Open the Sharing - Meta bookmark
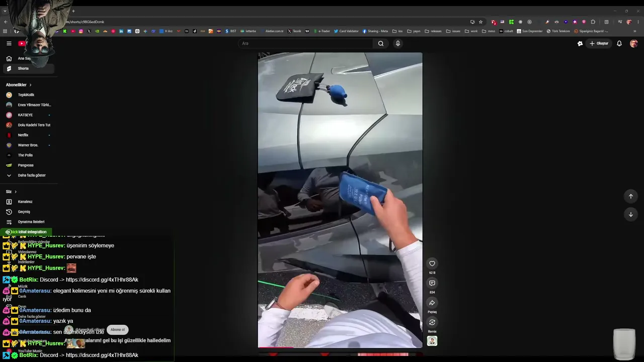This screenshot has height=362, width=644. (375, 31)
